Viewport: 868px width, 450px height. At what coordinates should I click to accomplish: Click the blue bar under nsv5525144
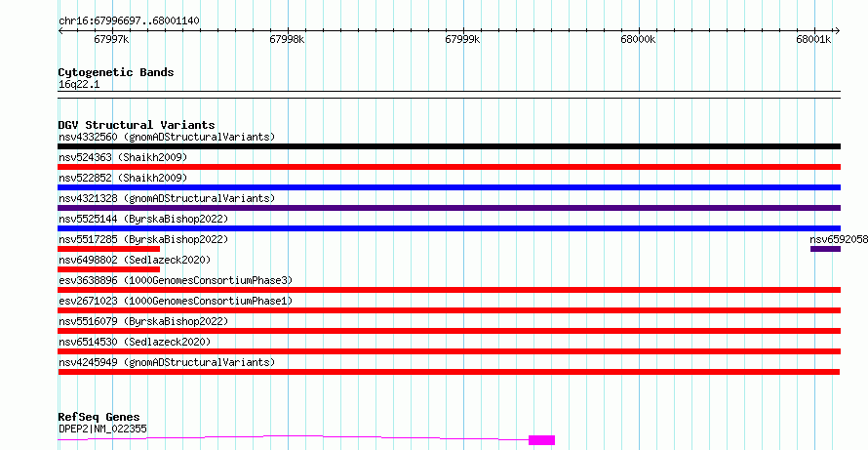[x=450, y=228]
